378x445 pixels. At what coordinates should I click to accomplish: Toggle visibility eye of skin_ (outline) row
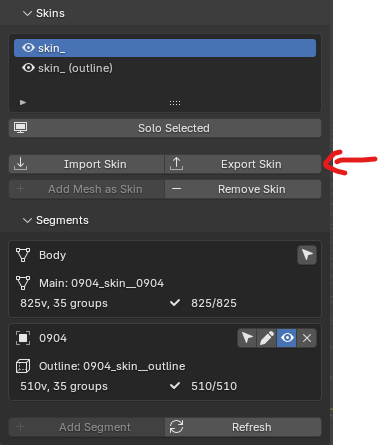[28, 68]
